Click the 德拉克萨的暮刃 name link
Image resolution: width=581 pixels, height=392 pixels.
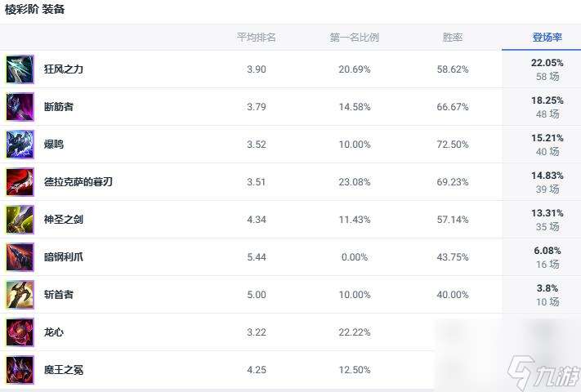click(x=78, y=182)
